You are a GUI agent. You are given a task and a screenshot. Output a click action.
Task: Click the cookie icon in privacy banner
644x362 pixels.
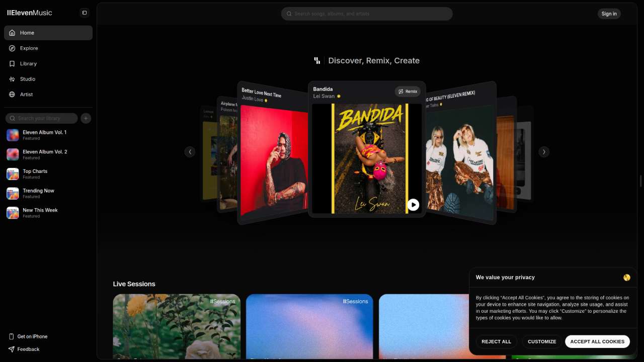[626, 278]
